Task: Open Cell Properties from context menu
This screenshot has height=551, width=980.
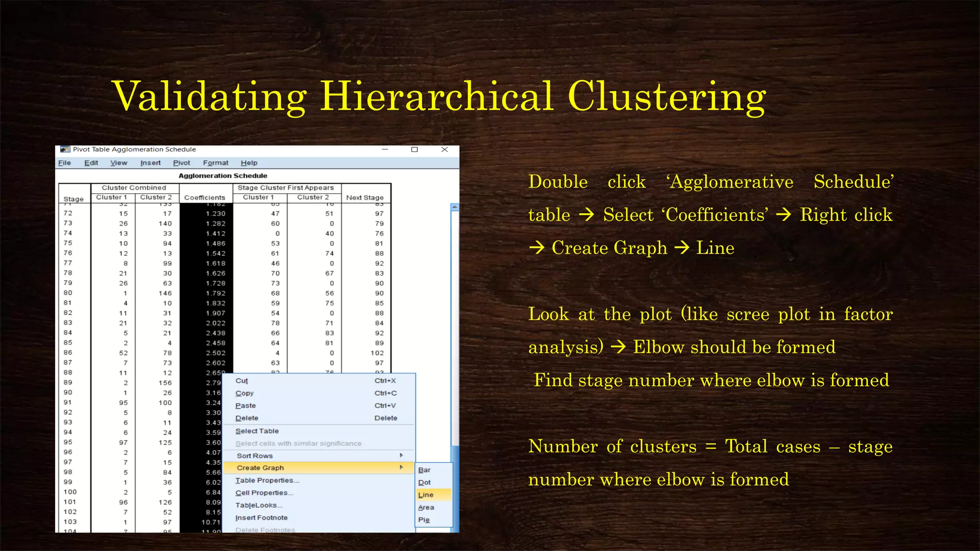Action: [319, 493]
